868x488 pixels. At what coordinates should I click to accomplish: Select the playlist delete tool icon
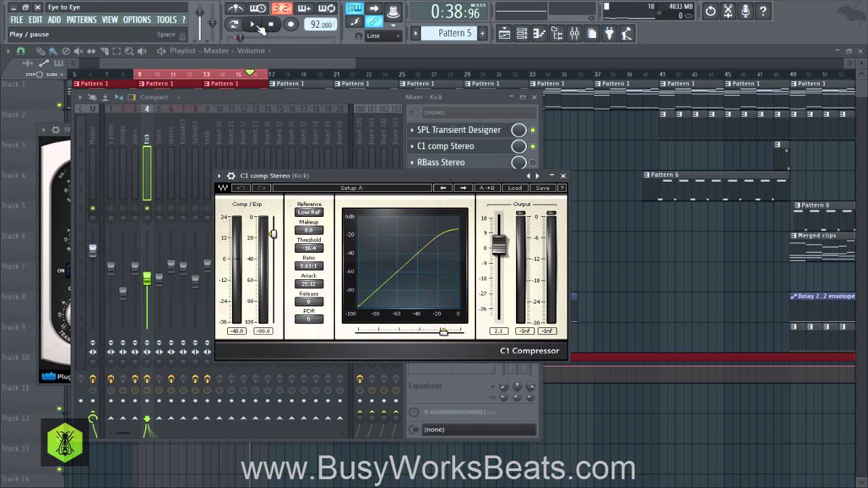click(x=66, y=51)
